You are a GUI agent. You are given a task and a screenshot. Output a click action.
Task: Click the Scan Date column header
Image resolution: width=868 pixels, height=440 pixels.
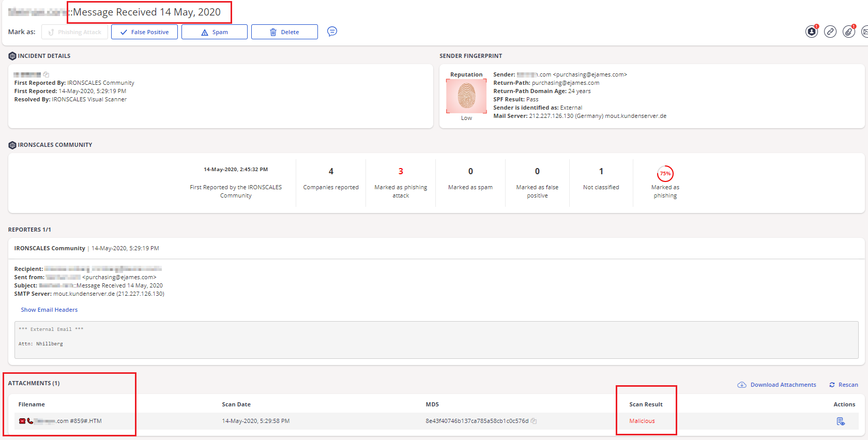coord(236,404)
